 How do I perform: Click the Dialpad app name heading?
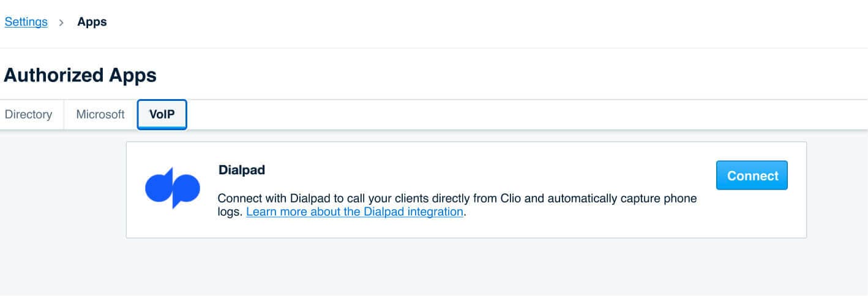tap(241, 170)
